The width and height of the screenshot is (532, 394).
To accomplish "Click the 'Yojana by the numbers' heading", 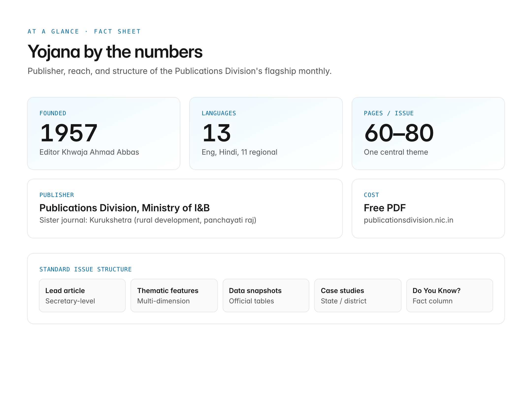I will point(115,52).
